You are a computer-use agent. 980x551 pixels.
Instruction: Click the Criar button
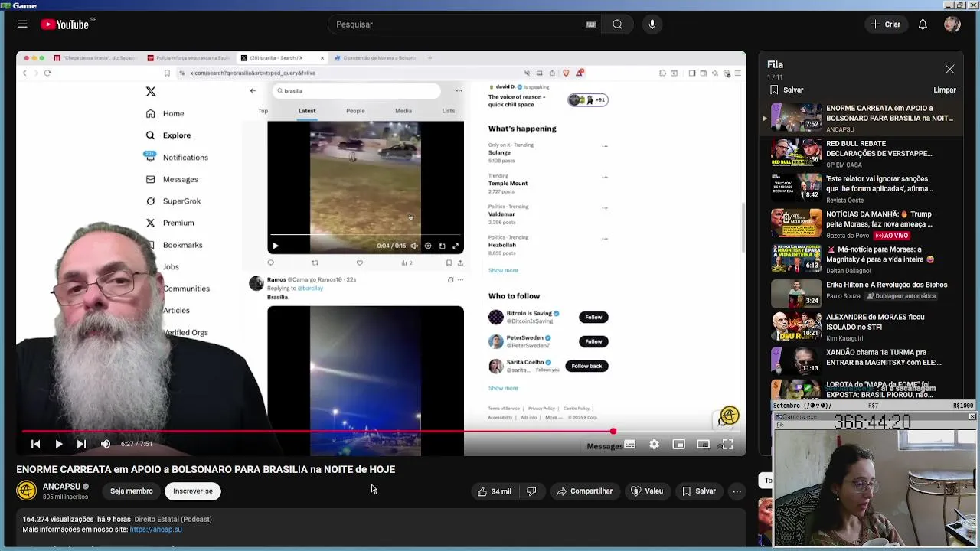tap(886, 24)
